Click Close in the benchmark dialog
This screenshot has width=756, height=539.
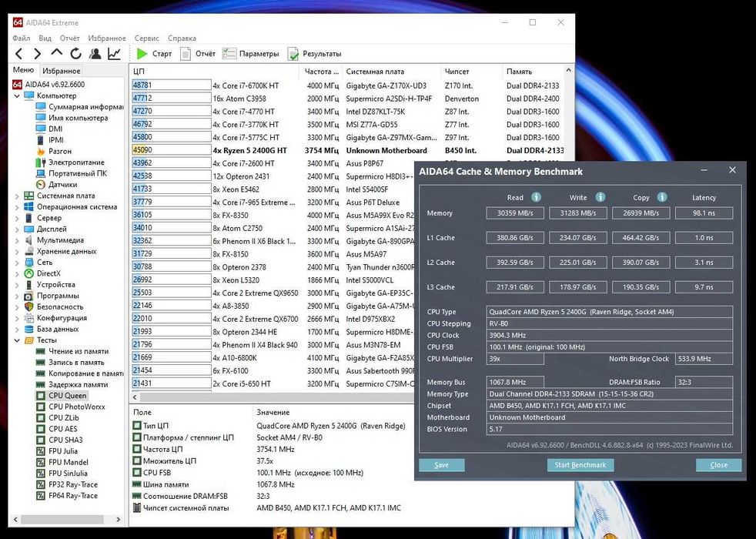pyautogui.click(x=718, y=465)
